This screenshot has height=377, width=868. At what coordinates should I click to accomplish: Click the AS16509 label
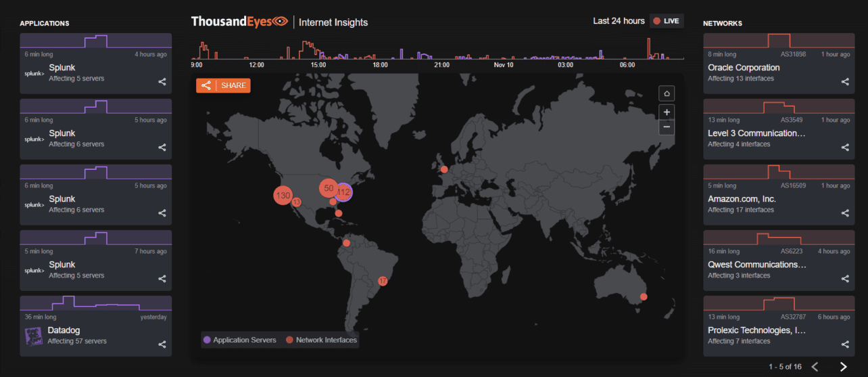(x=793, y=185)
